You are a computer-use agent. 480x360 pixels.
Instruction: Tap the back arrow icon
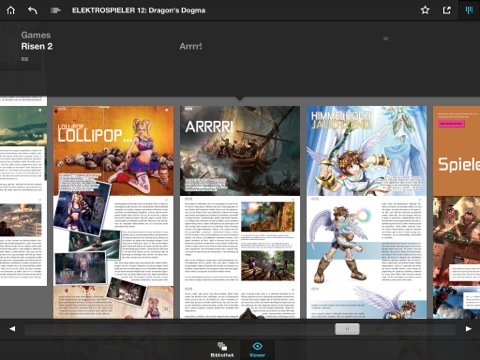pos(32,10)
